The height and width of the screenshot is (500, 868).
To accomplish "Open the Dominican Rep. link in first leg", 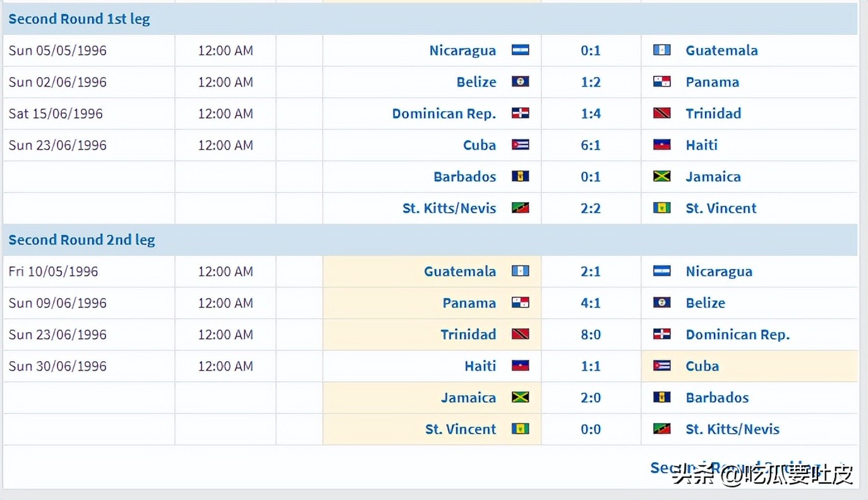I will 444,114.
